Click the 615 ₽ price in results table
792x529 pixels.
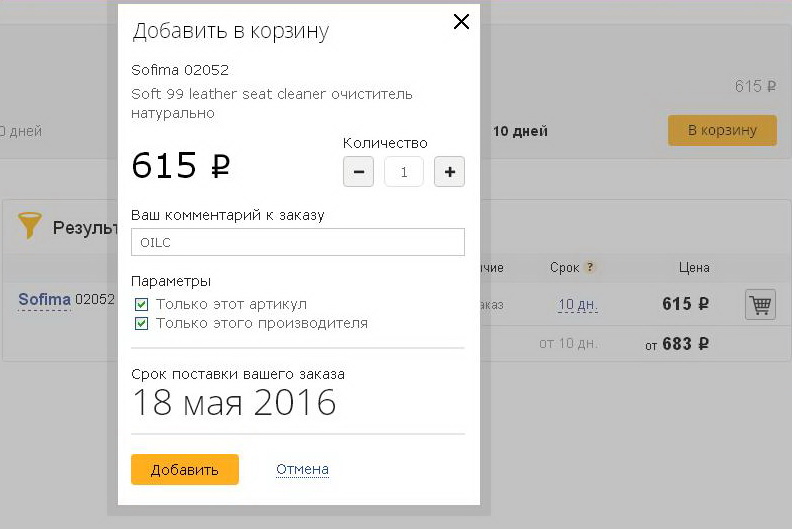tap(685, 304)
